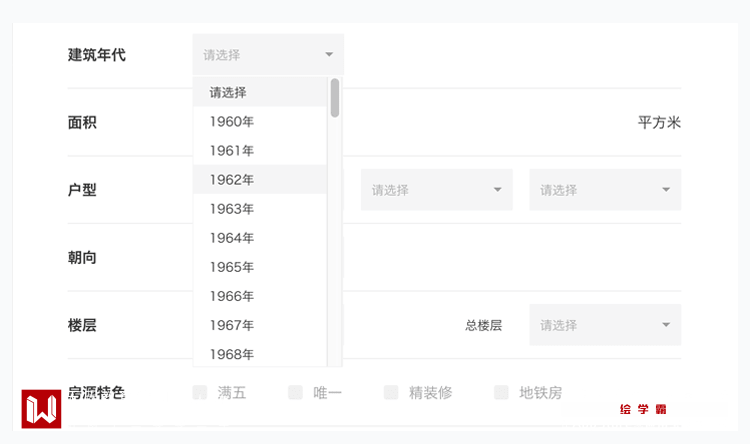Image resolution: width=750 pixels, height=444 pixels.
Task: Enable the 精装修 checkbox
Action: 391,393
